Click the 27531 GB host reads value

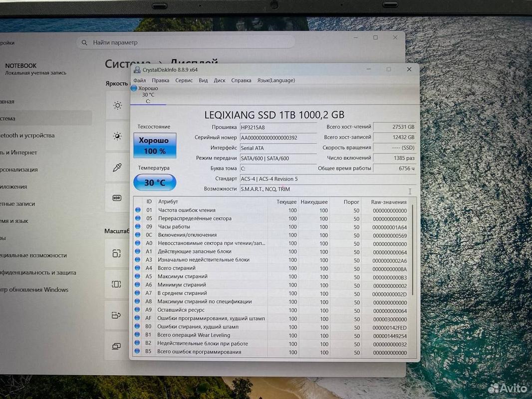point(395,127)
